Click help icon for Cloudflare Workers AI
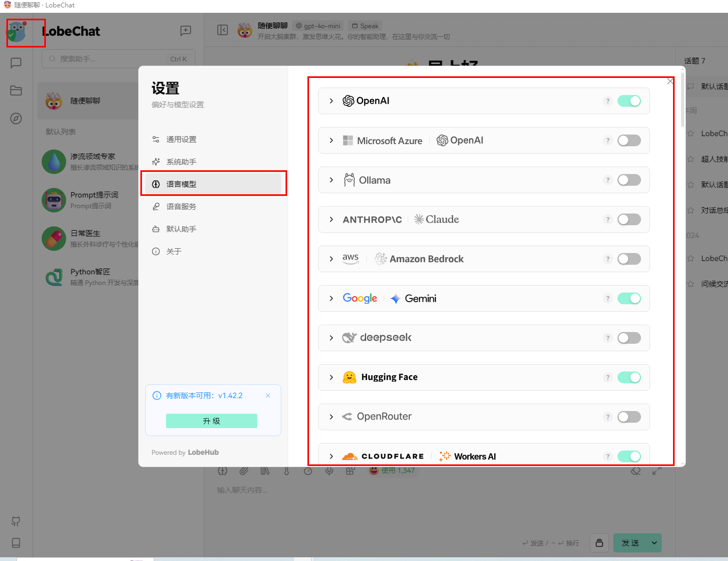Image resolution: width=728 pixels, height=561 pixels. tap(607, 456)
